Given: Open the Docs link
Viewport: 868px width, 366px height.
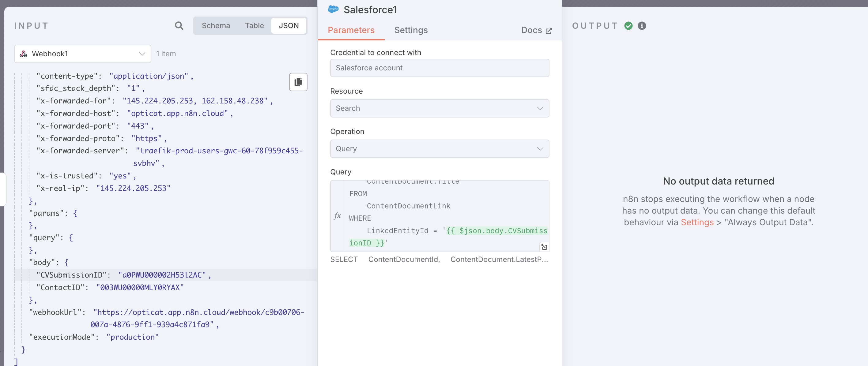Looking at the screenshot, I should (536, 30).
